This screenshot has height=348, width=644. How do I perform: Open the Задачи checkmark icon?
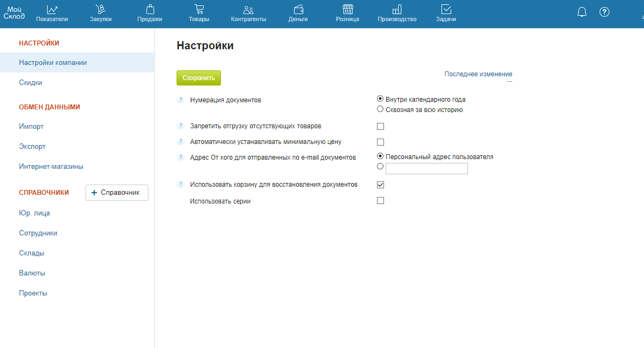tap(446, 9)
